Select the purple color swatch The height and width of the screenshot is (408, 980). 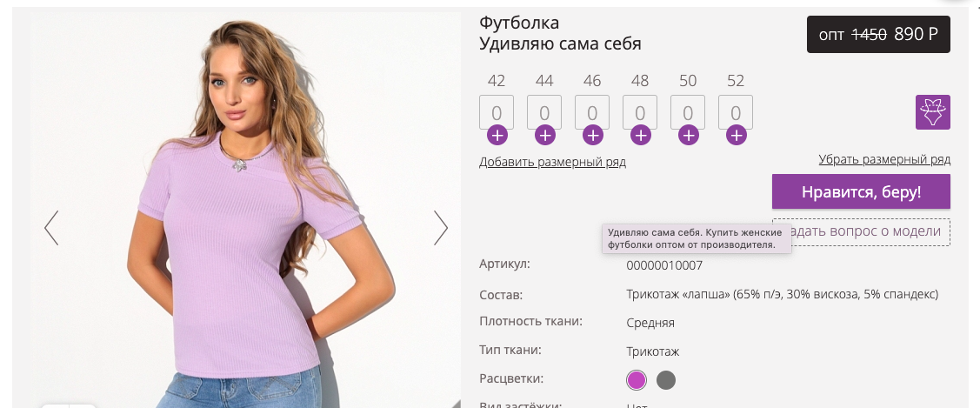point(637,379)
